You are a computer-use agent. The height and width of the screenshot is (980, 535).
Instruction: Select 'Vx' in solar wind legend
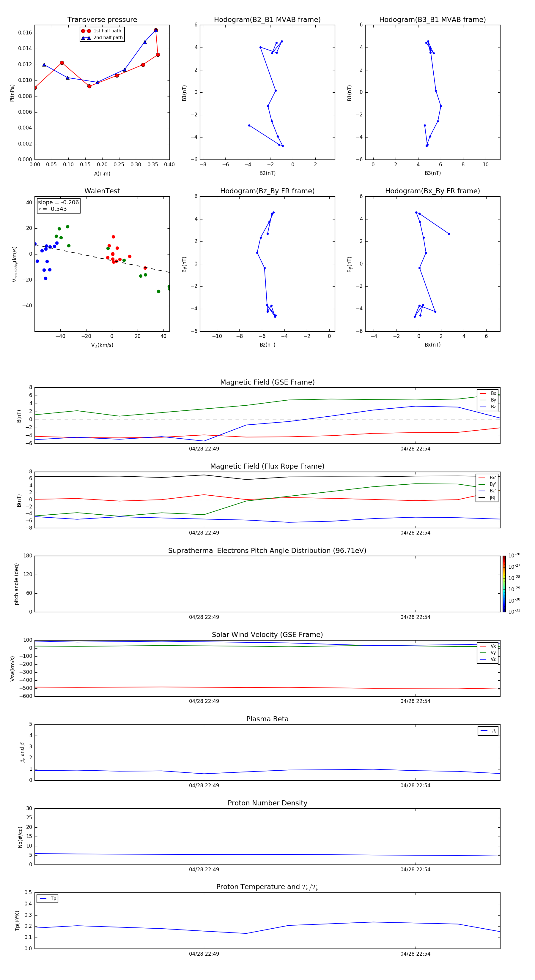[488, 646]
